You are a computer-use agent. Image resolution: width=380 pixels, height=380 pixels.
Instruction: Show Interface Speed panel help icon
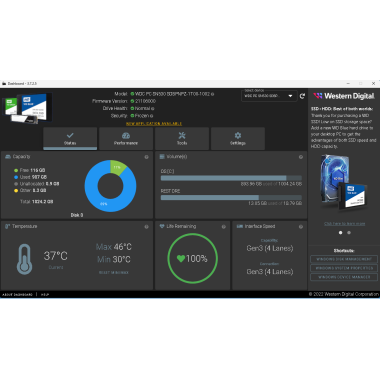pos(301,227)
